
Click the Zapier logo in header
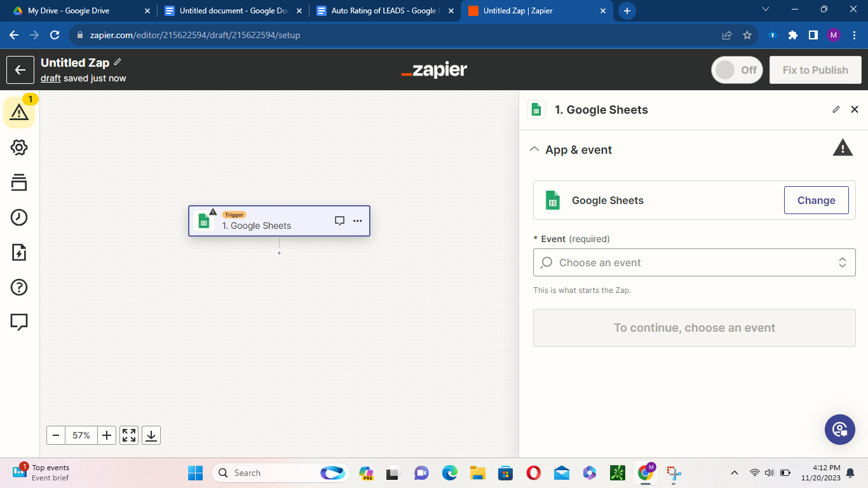434,70
